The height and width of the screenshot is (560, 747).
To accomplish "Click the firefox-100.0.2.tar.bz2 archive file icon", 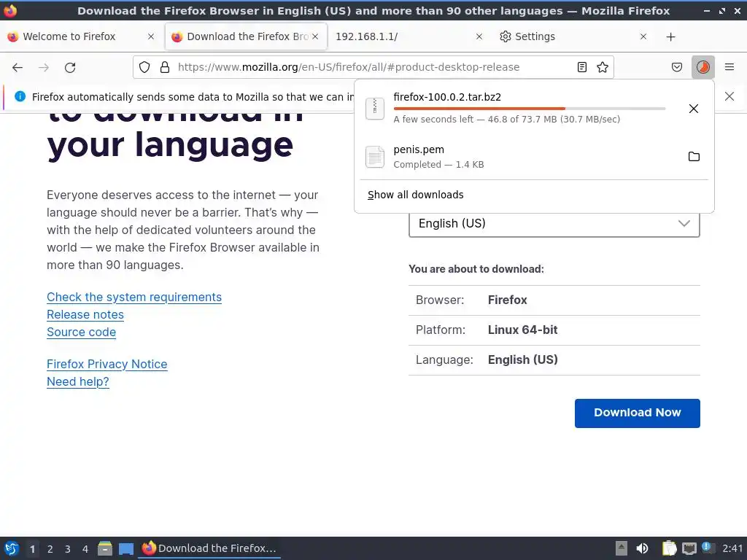I will [x=374, y=109].
